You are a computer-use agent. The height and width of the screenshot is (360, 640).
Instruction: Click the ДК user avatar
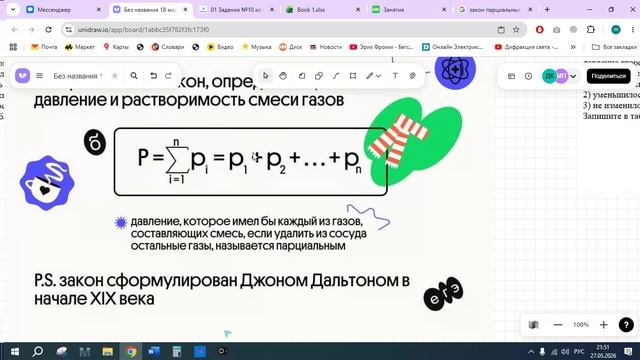549,76
